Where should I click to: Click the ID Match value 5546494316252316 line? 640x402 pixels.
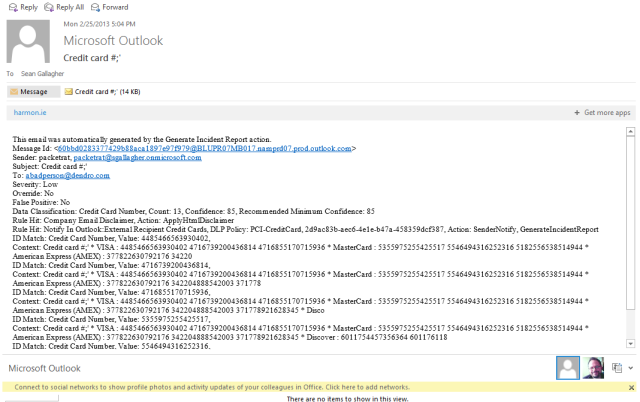111,346
